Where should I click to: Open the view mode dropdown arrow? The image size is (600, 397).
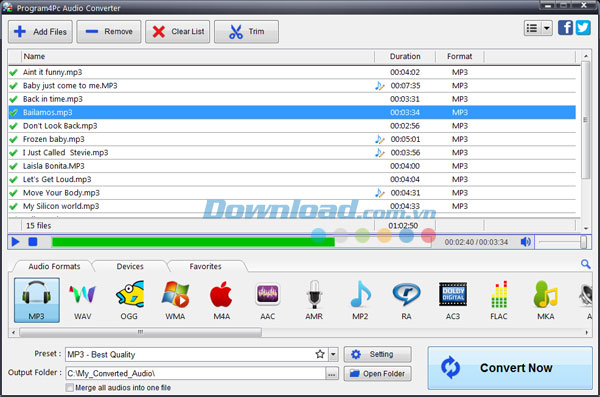[x=547, y=28]
